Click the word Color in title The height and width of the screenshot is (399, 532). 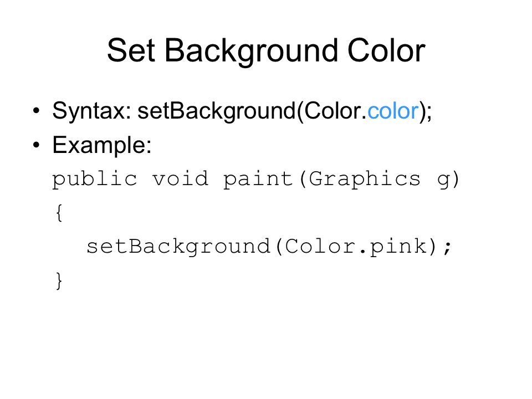click(386, 51)
